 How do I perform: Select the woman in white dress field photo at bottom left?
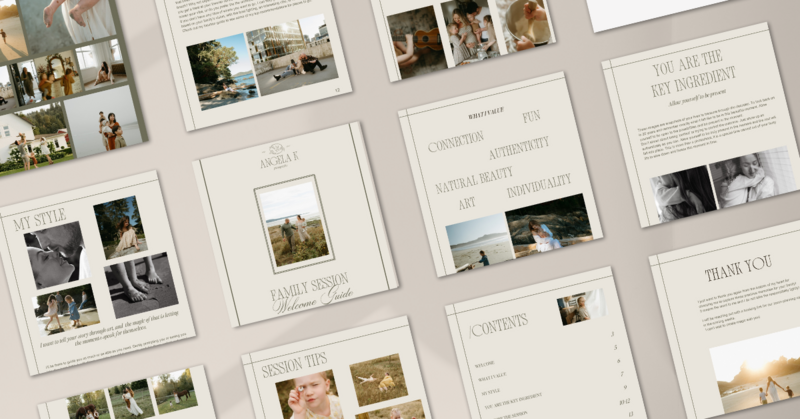tap(131, 399)
